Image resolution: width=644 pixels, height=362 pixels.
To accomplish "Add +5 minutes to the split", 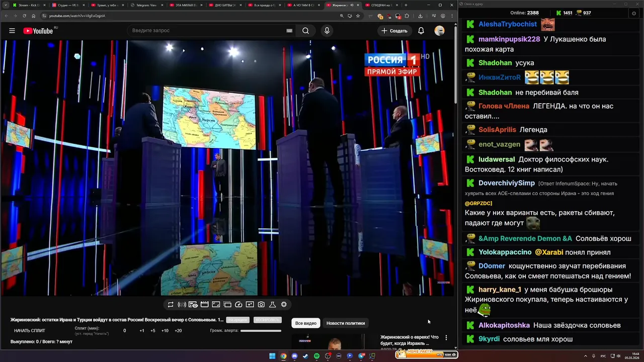I will [153, 331].
